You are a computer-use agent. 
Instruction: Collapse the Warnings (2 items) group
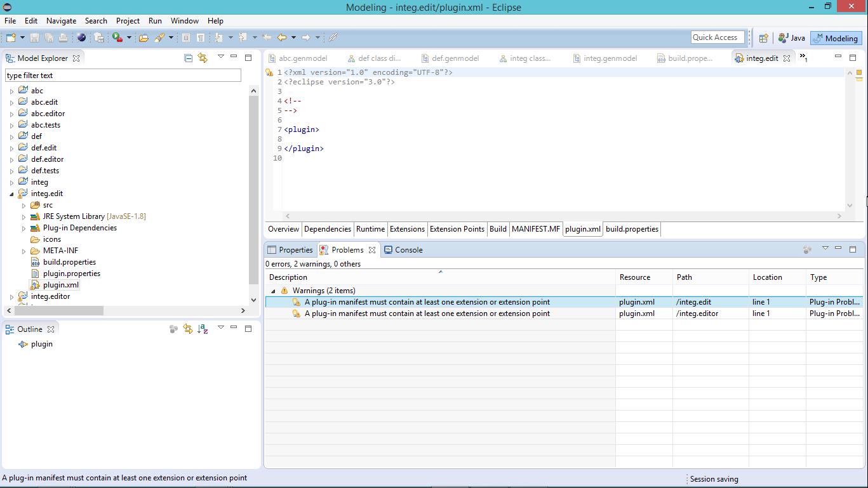click(x=273, y=291)
